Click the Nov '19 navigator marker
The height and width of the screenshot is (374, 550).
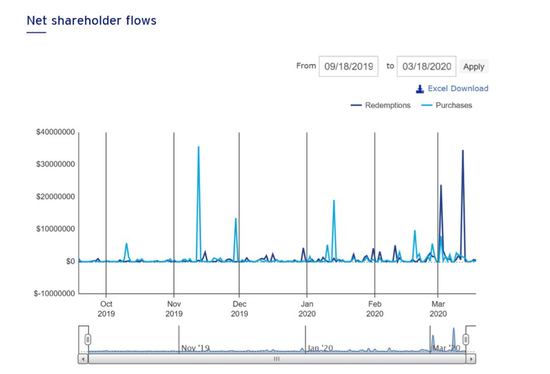[195, 348]
